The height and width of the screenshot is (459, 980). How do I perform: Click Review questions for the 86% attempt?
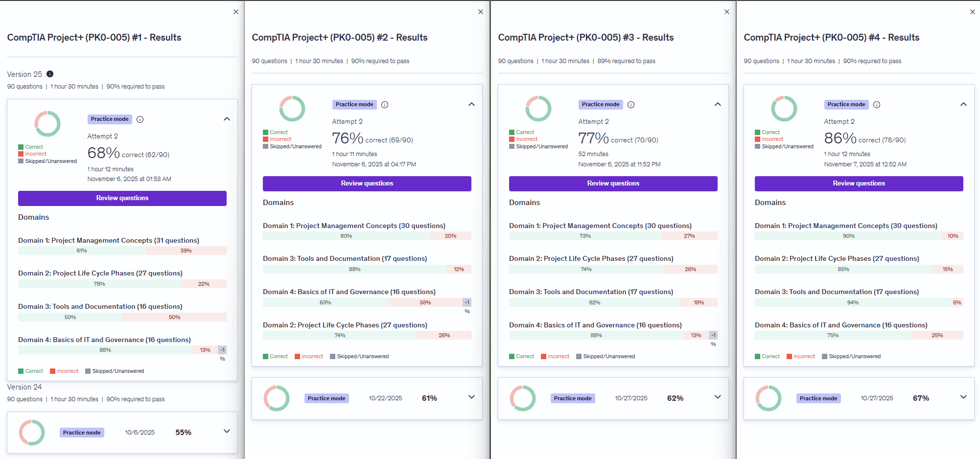tap(859, 184)
